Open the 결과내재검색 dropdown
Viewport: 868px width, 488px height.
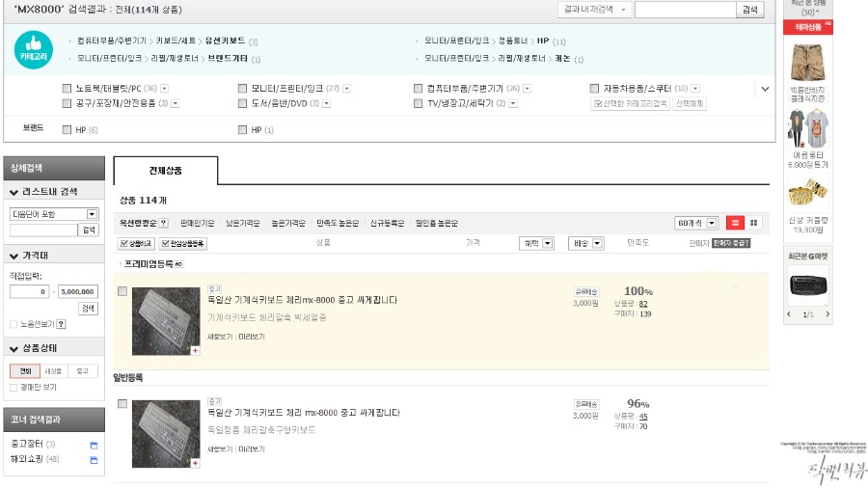594,10
